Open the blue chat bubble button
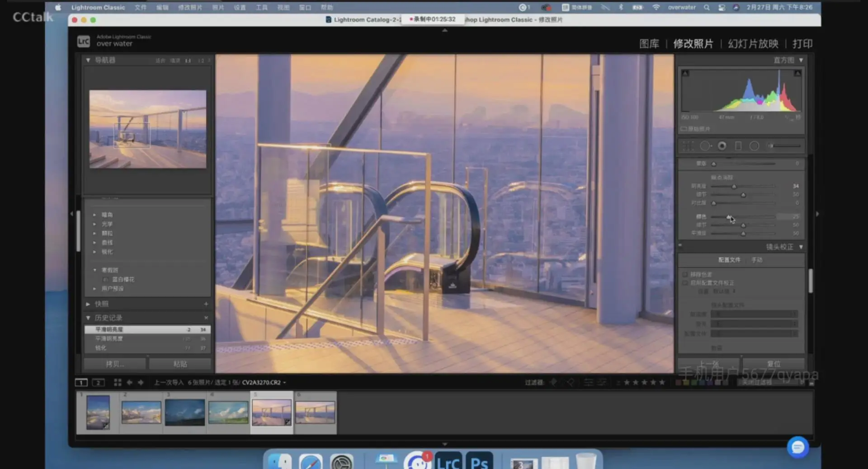The width and height of the screenshot is (868, 469). click(798, 447)
